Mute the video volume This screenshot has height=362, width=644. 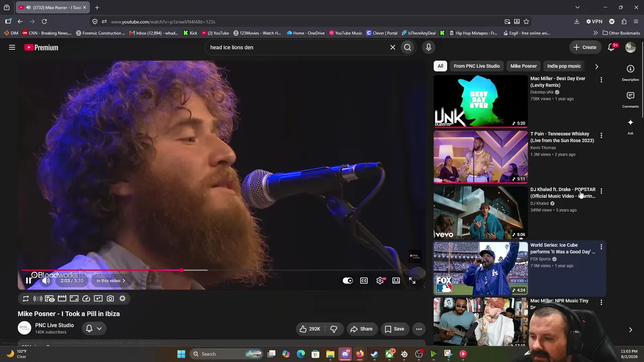click(45, 281)
